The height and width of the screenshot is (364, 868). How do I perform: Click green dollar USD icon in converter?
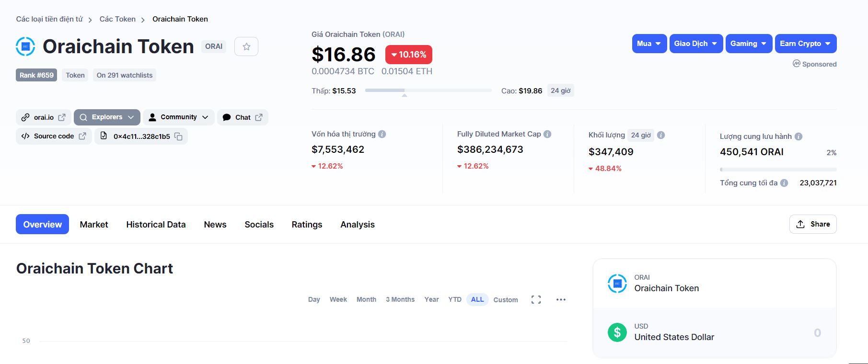[x=617, y=332]
